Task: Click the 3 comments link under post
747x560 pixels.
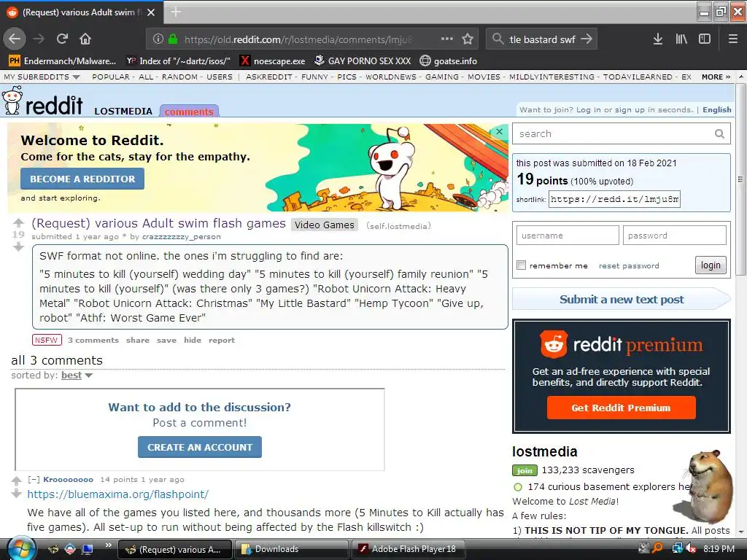Action: pyautogui.click(x=93, y=340)
